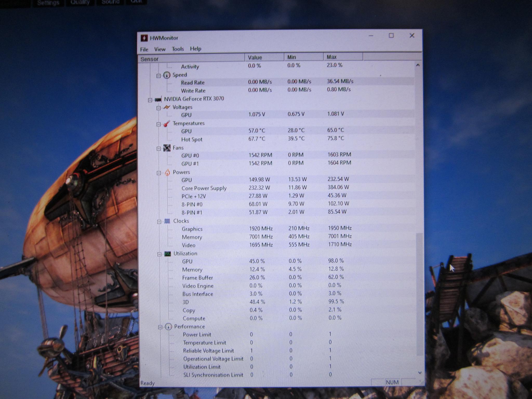The width and height of the screenshot is (532, 399).
Task: Click the Max column header
Action: pos(343,57)
